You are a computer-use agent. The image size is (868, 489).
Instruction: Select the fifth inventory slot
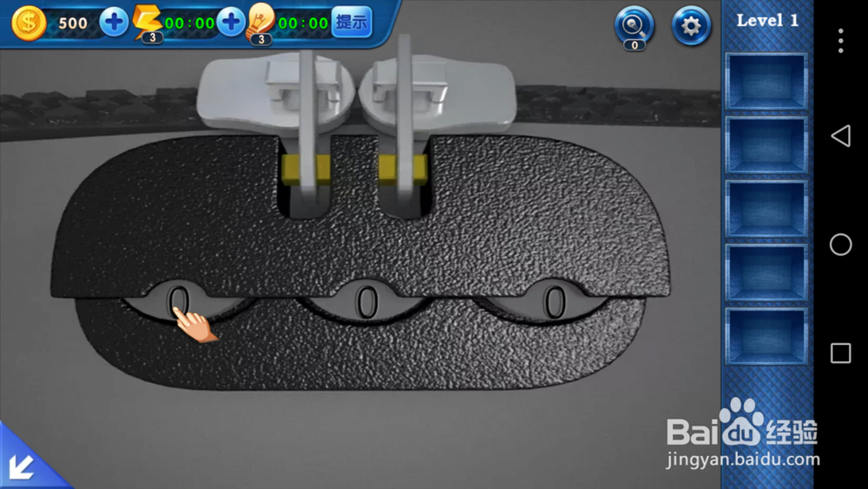[x=766, y=336]
